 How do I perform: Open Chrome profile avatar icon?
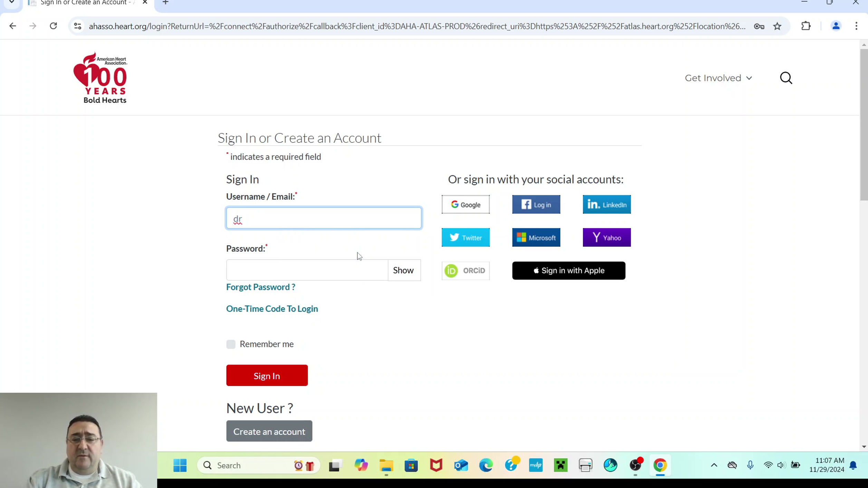click(836, 26)
